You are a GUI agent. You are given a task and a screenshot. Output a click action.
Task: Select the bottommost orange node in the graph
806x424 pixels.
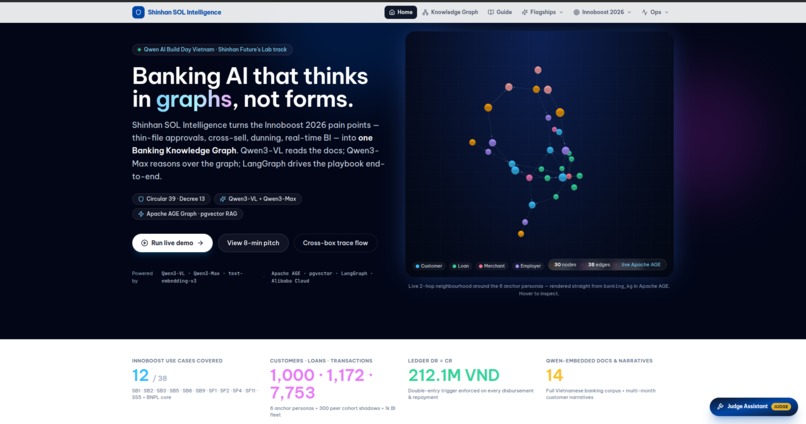point(521,234)
